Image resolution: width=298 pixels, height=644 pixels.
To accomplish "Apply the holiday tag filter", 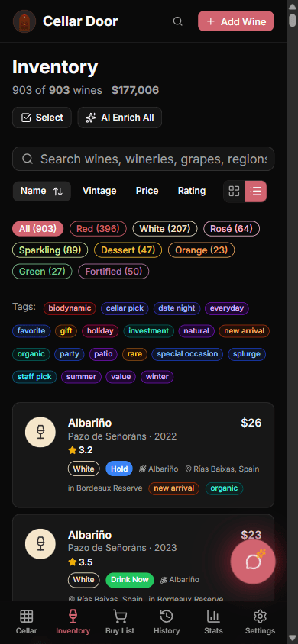I will click(x=100, y=330).
